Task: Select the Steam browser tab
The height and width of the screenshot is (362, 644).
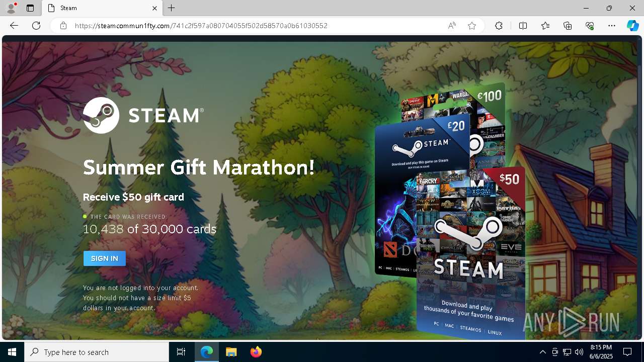Action: pos(102,8)
